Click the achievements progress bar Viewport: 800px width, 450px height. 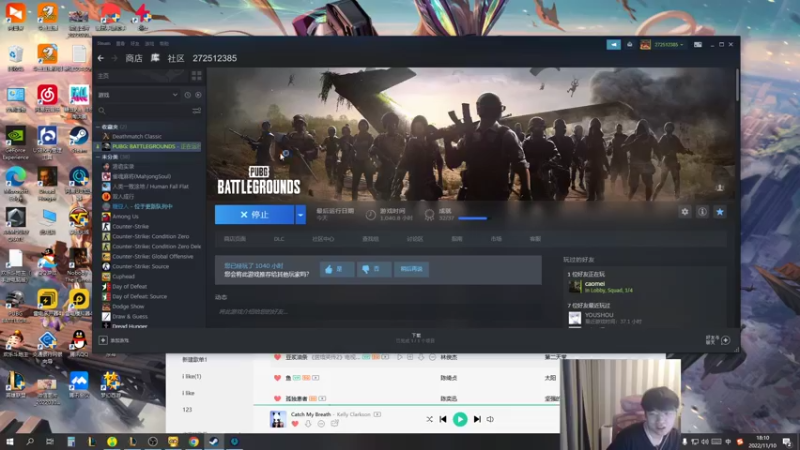coord(472,218)
